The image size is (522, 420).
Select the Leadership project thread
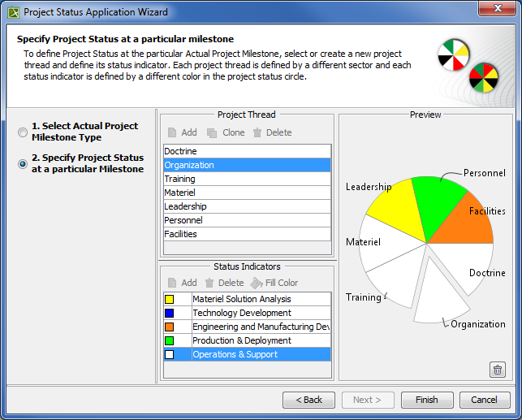coord(247,206)
